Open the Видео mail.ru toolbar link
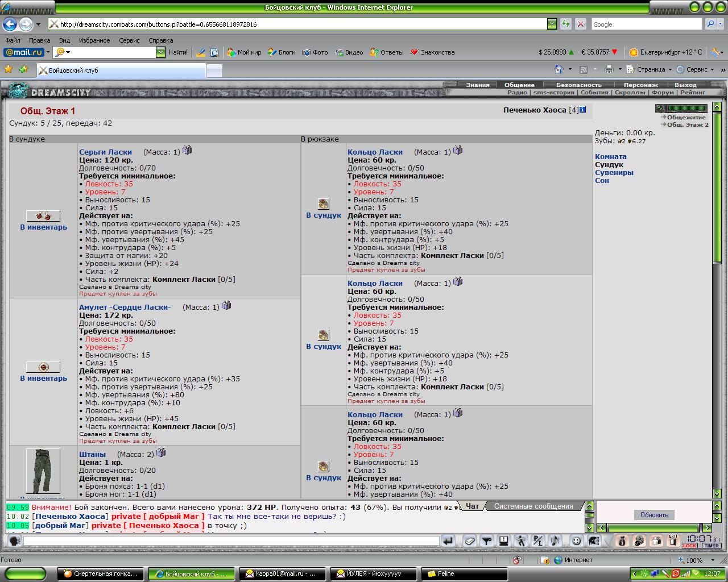This screenshot has height=582, width=728. (x=349, y=52)
